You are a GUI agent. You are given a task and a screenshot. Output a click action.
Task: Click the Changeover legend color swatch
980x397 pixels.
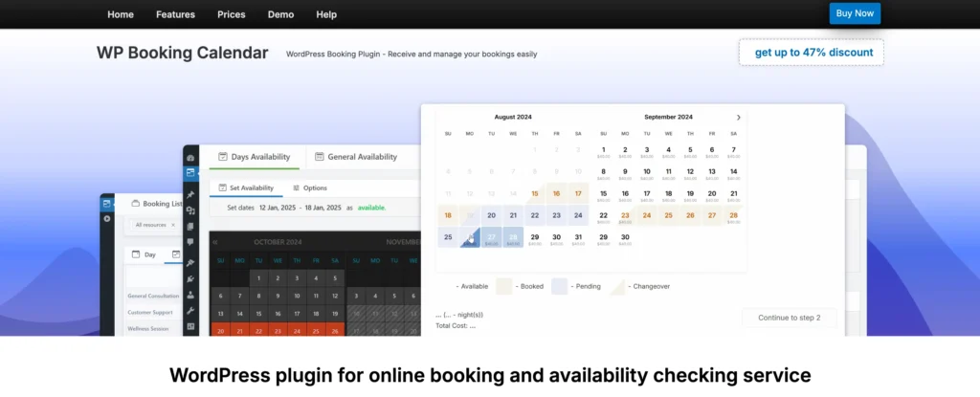pos(616,286)
